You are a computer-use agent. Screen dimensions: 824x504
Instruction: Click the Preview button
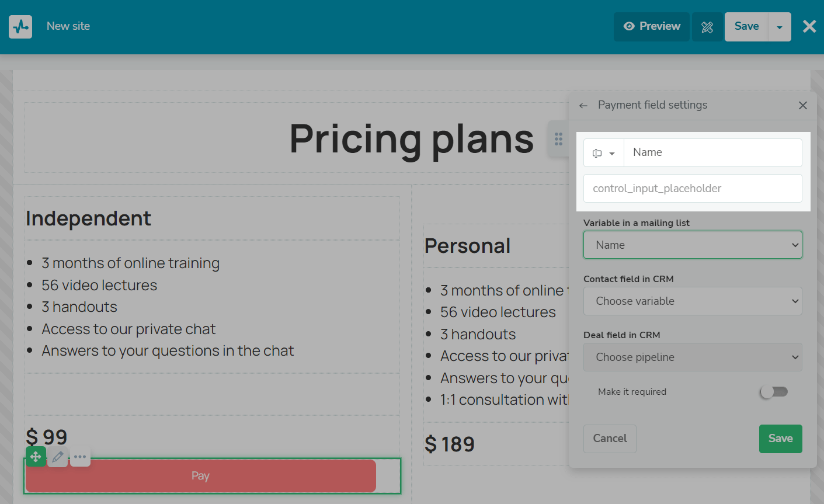pos(652,26)
